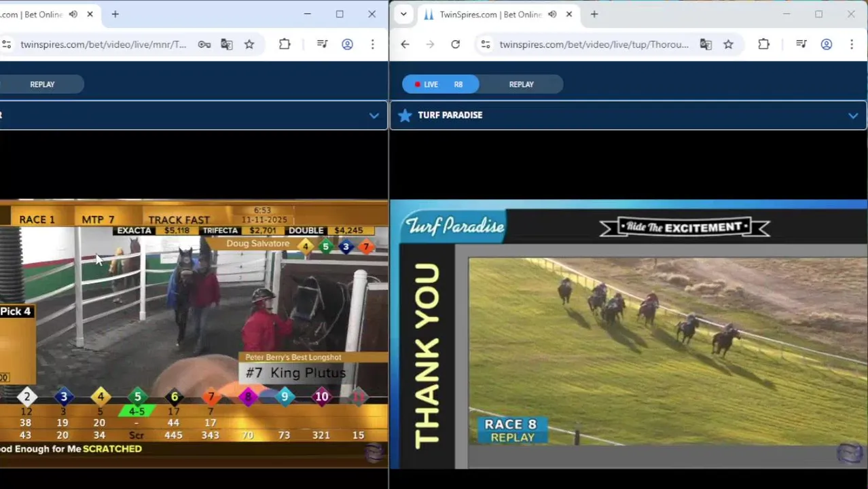The image size is (868, 489).
Task: Open media controls icon in right window
Action: click(x=801, y=44)
